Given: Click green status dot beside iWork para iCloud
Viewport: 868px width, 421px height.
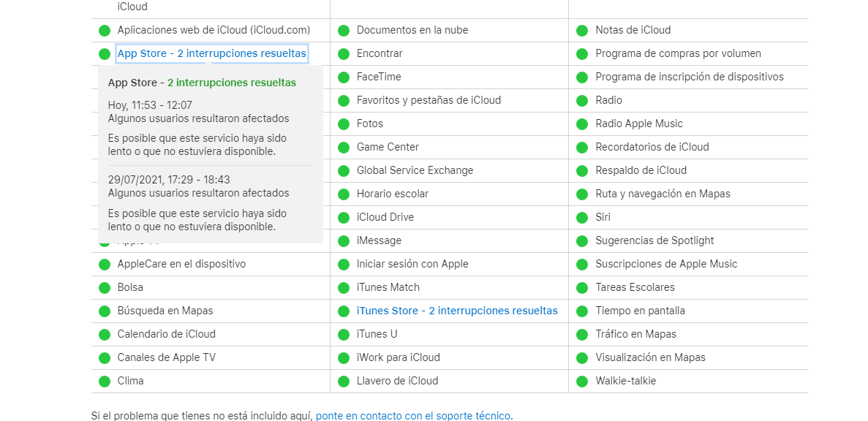Looking at the screenshot, I should (344, 358).
